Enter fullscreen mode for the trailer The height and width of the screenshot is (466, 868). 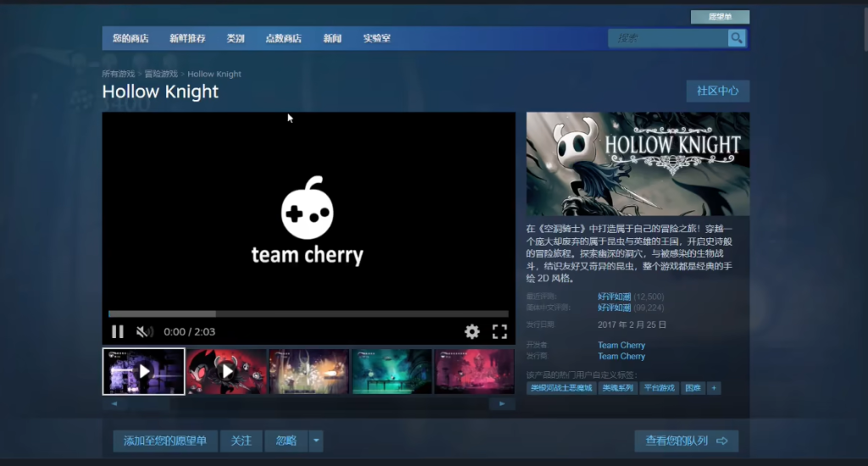tap(499, 331)
